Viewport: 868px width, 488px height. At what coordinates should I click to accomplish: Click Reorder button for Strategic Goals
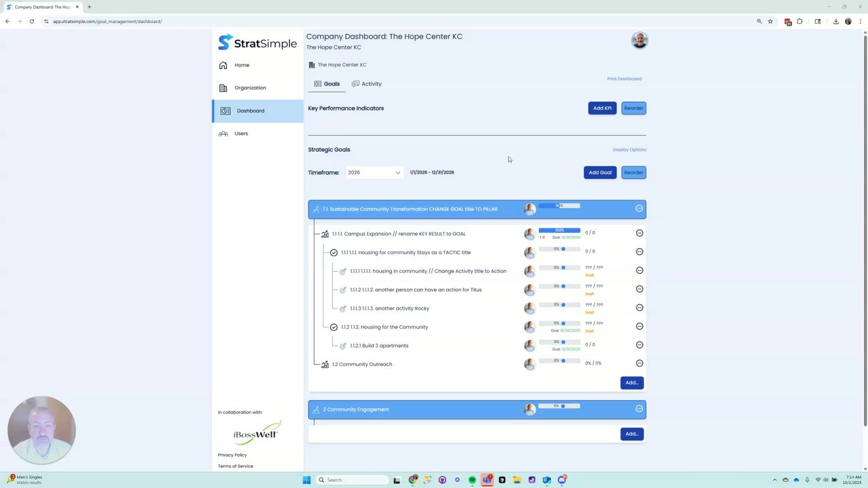click(633, 173)
